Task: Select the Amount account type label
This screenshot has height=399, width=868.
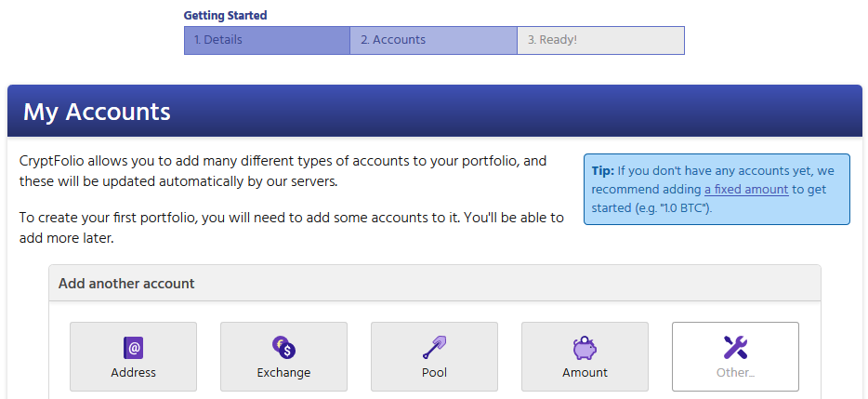Action: [585, 373]
